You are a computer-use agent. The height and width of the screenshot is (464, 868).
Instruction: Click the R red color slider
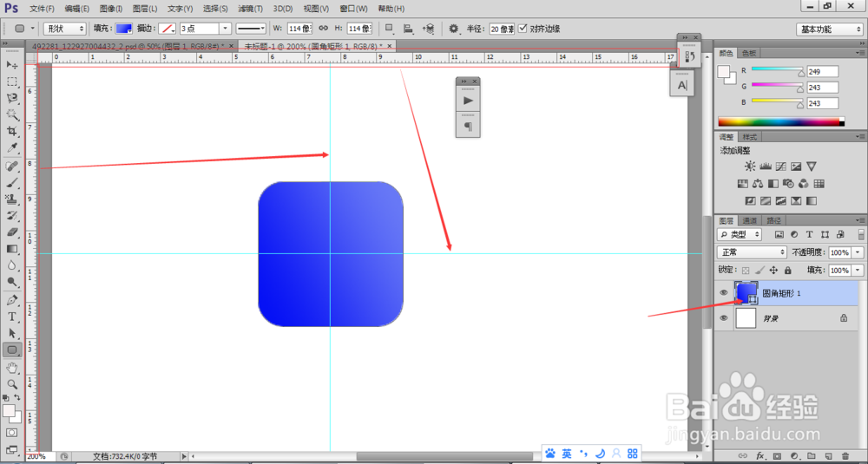(x=777, y=70)
